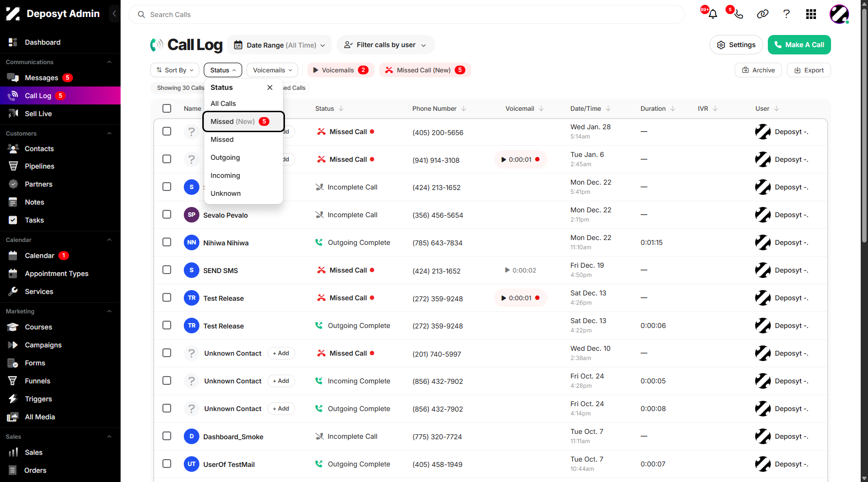
Task: Collapse the Communications sidebar section
Action: tap(109, 62)
